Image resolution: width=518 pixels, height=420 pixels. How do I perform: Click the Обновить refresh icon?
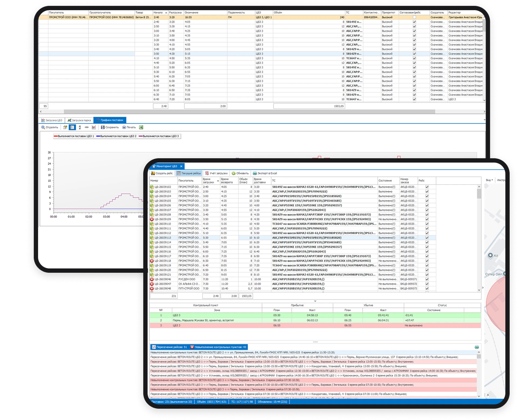[234, 173]
